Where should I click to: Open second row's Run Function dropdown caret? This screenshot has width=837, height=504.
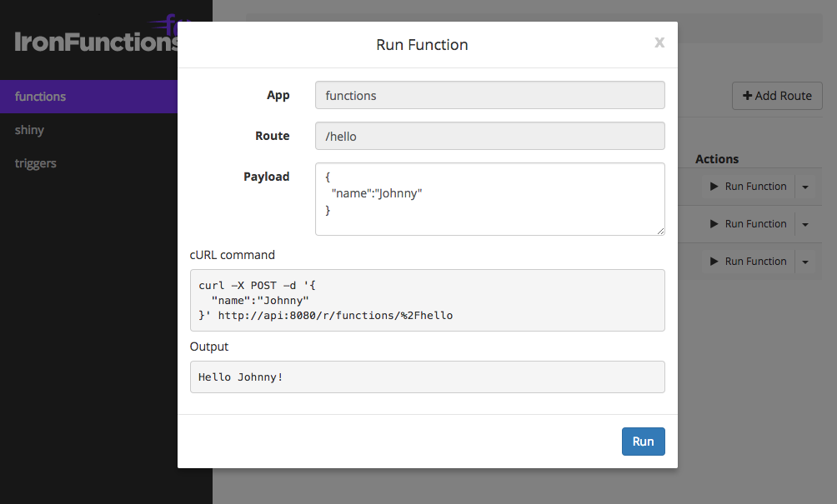805,224
